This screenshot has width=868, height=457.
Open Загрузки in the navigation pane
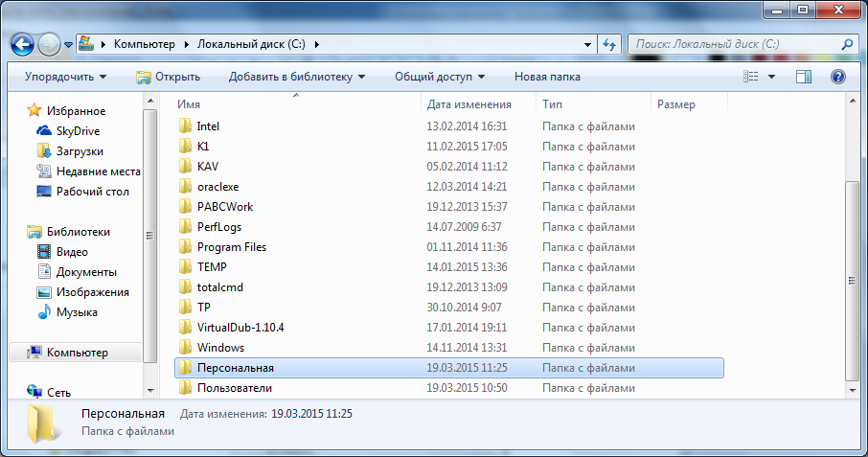click(x=70, y=151)
